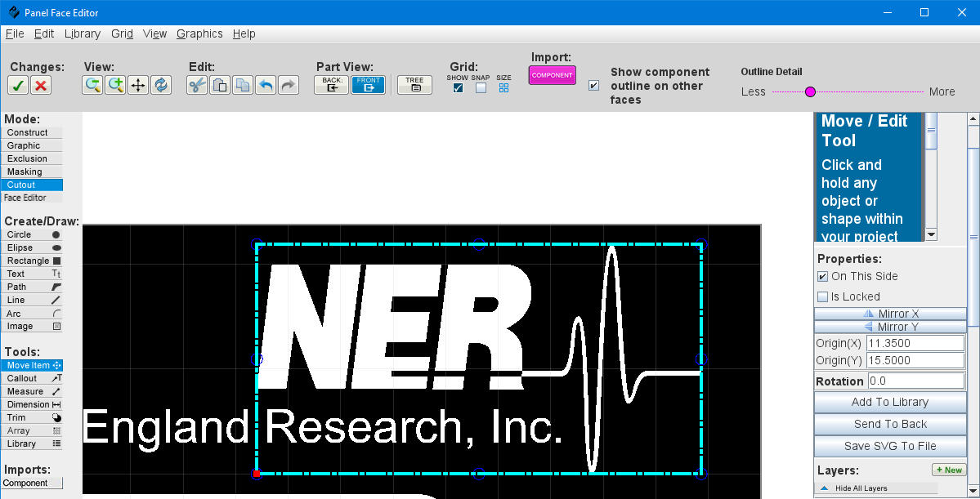Click the Mirror X button
This screenshot has height=499, width=980.
891,314
